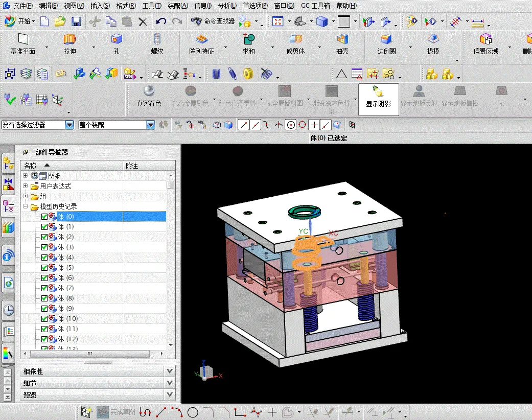Click the Fit view icon
The height and width of the screenshot is (420, 532).
click(277, 21)
